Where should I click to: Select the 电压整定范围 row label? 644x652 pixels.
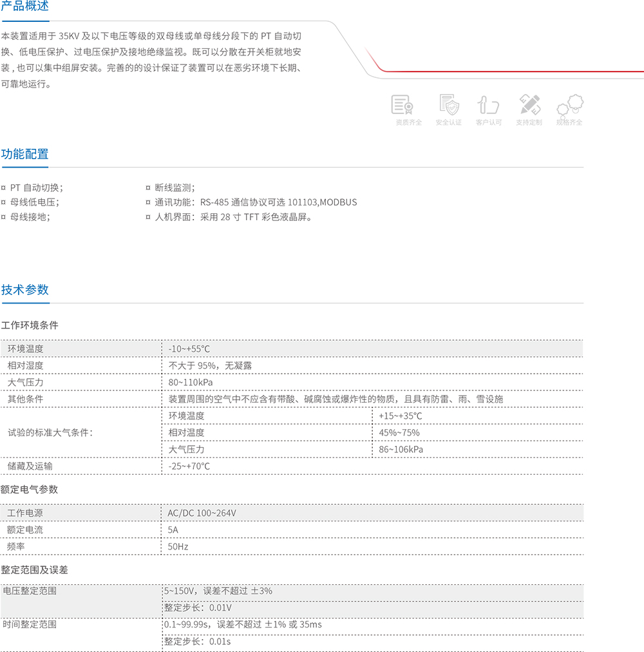[x=30, y=590]
